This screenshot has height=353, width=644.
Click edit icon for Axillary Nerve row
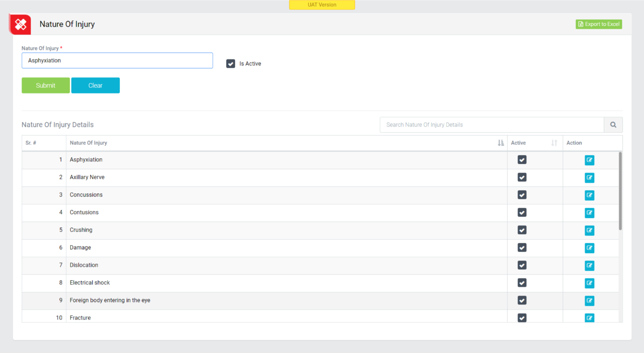point(589,177)
